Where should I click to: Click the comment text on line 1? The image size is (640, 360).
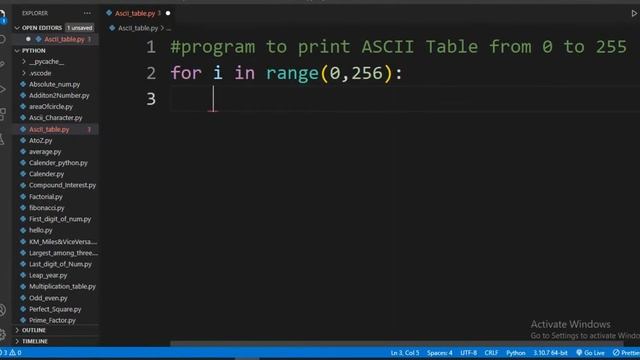tap(398, 47)
